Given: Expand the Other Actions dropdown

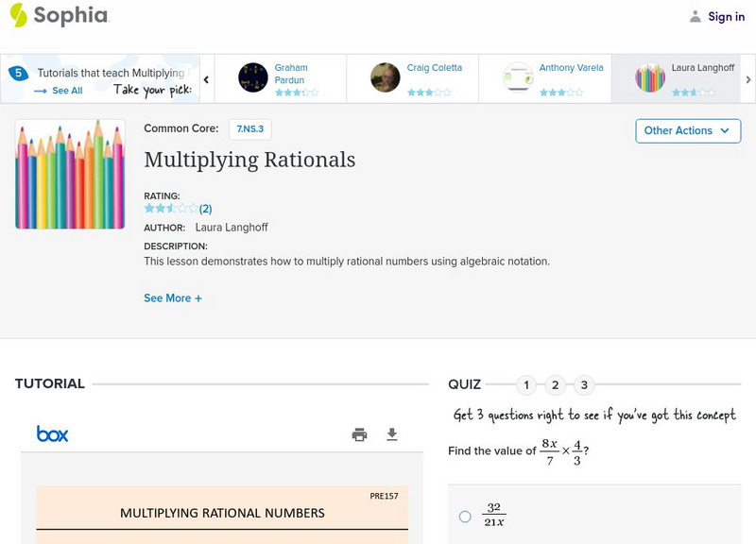Looking at the screenshot, I should pos(688,131).
